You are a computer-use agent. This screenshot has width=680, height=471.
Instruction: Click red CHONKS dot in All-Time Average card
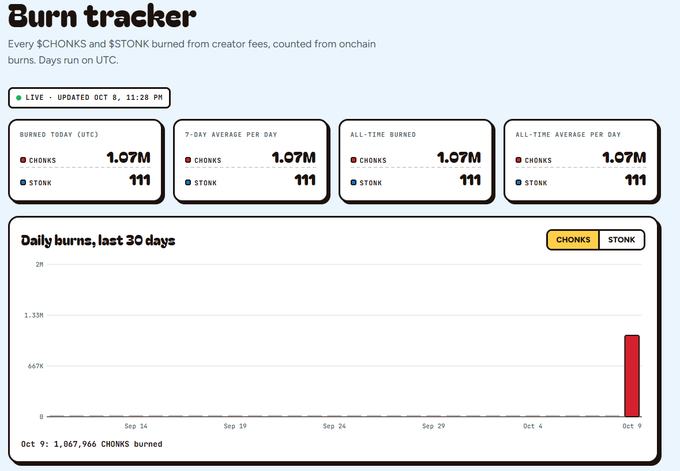tap(519, 160)
